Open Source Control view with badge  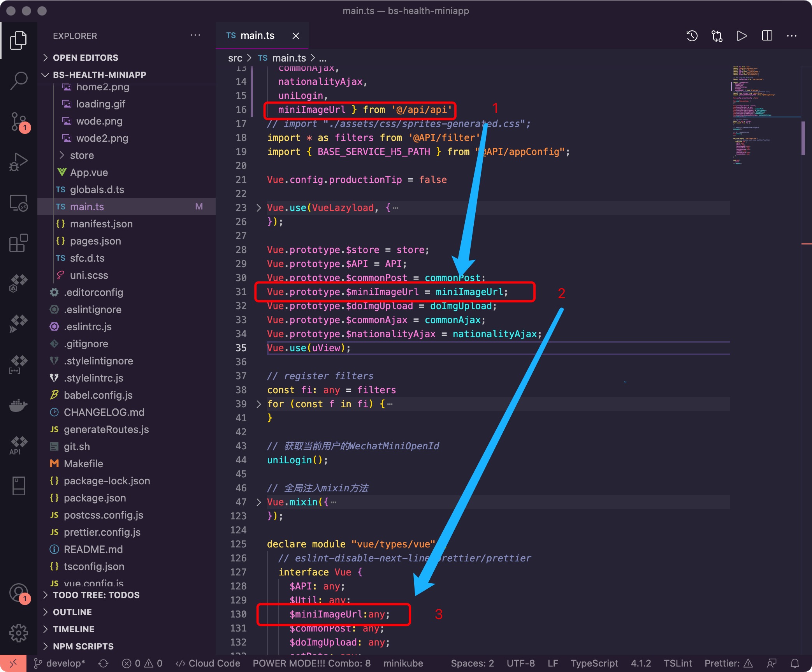[x=18, y=122]
